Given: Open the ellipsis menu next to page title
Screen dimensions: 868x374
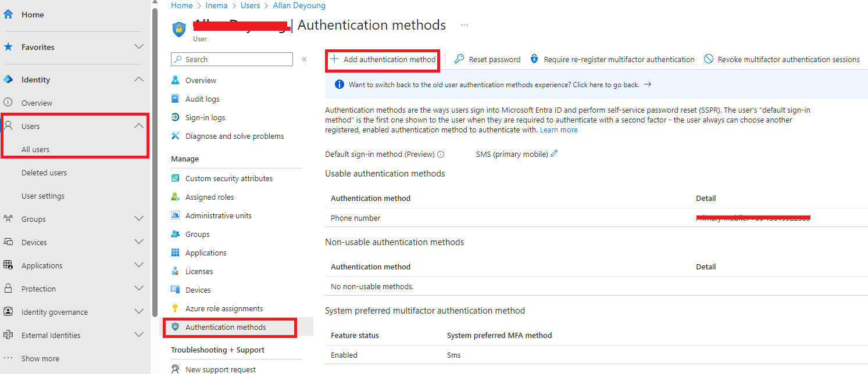Looking at the screenshot, I should (x=464, y=24).
